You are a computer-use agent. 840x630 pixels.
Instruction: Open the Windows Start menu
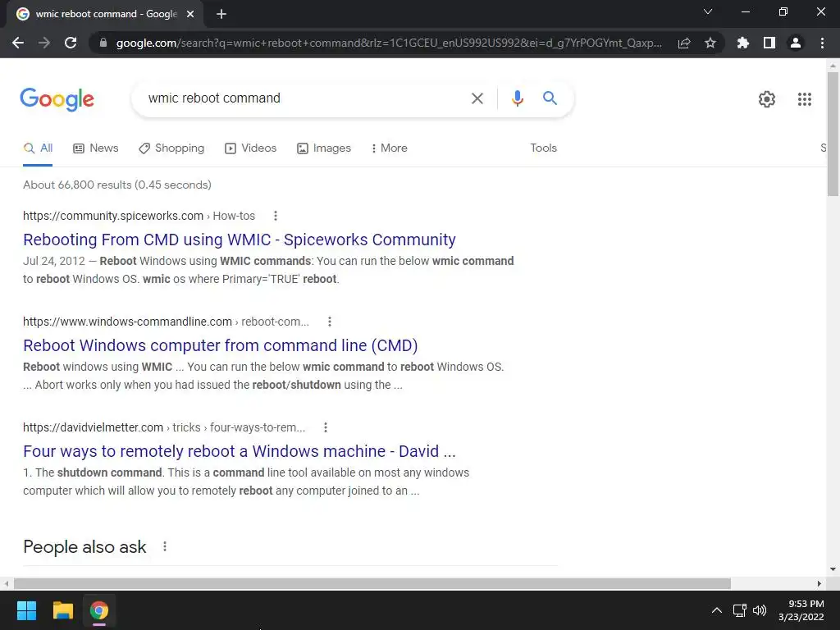pyautogui.click(x=26, y=610)
